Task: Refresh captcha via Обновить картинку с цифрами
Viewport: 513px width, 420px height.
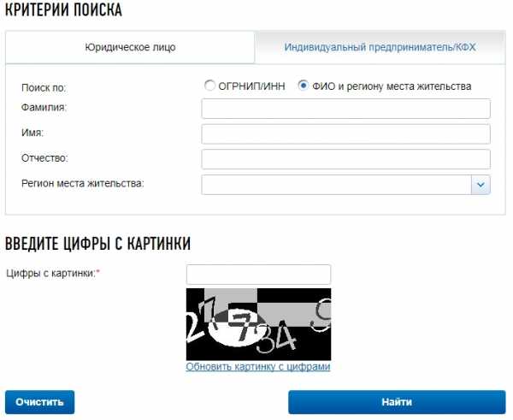Action: pyautogui.click(x=258, y=366)
